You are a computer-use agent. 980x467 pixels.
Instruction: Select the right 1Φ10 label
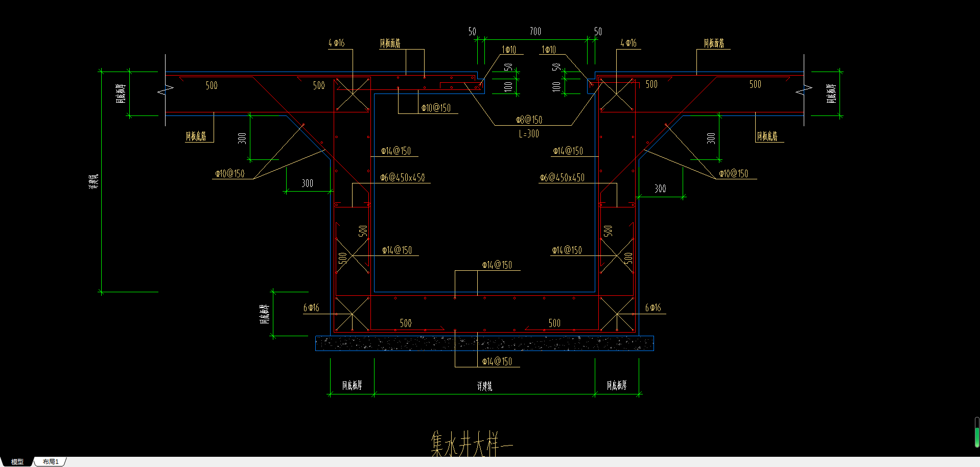coord(549,50)
